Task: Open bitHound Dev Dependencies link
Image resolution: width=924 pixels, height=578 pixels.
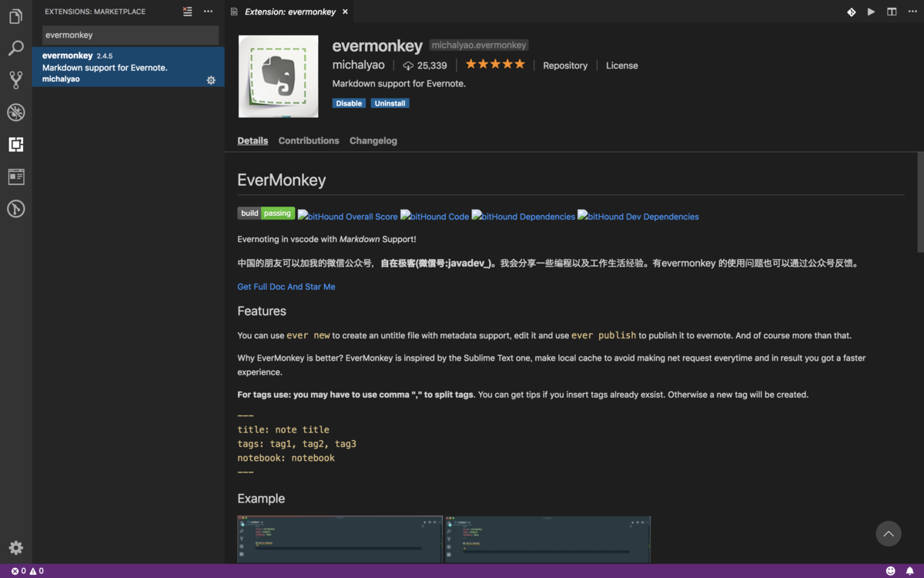Action: pos(638,217)
